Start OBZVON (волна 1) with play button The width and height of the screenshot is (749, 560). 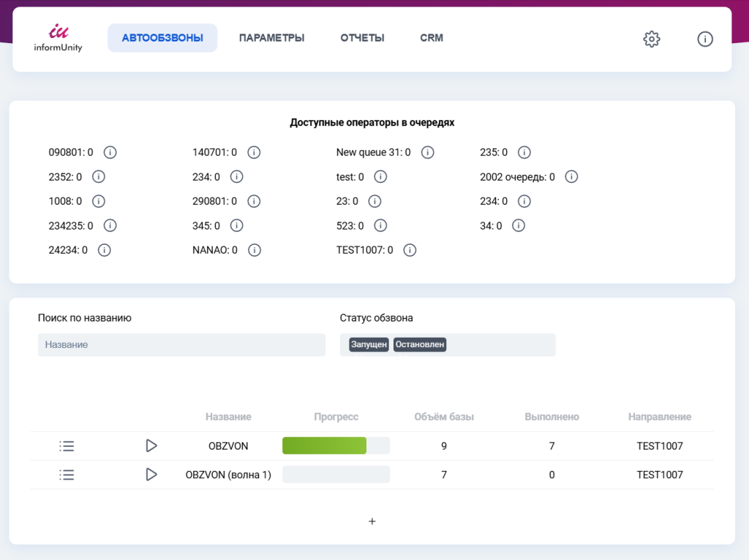tap(151, 474)
